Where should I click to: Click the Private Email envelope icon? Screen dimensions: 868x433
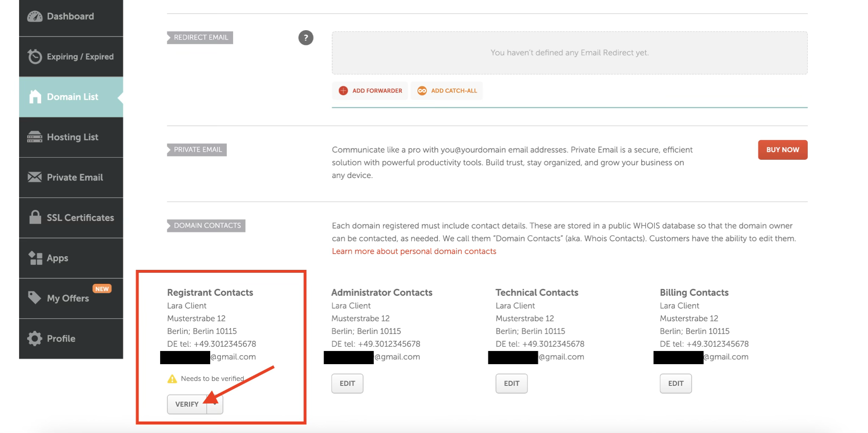coord(35,177)
